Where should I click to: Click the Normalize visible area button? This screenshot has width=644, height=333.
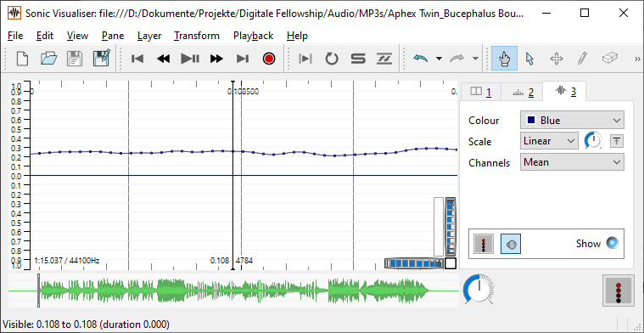616,141
